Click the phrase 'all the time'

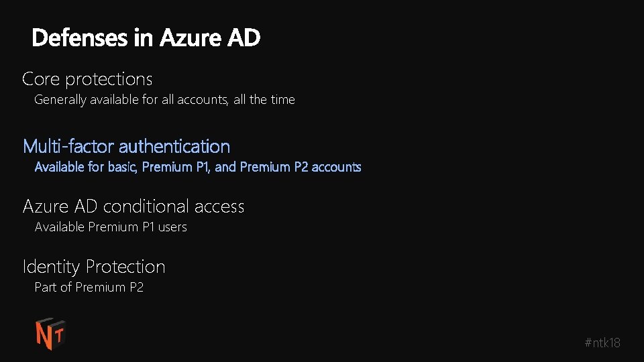264,100
